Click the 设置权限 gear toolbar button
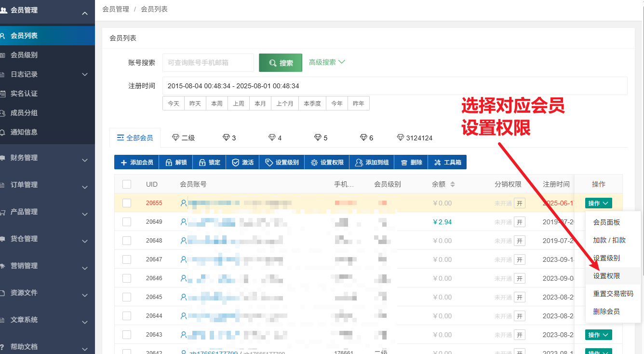 [x=326, y=163]
